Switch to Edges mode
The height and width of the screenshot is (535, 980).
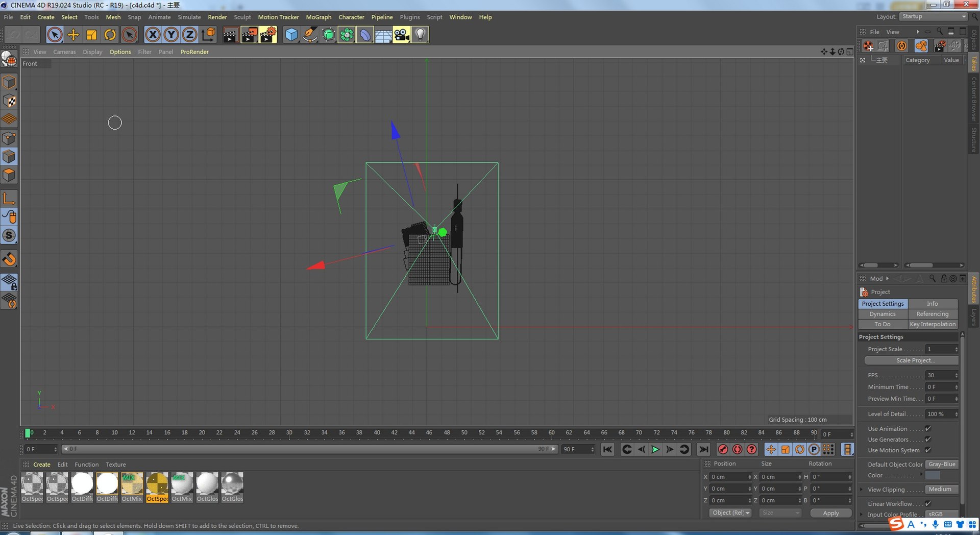[9, 156]
